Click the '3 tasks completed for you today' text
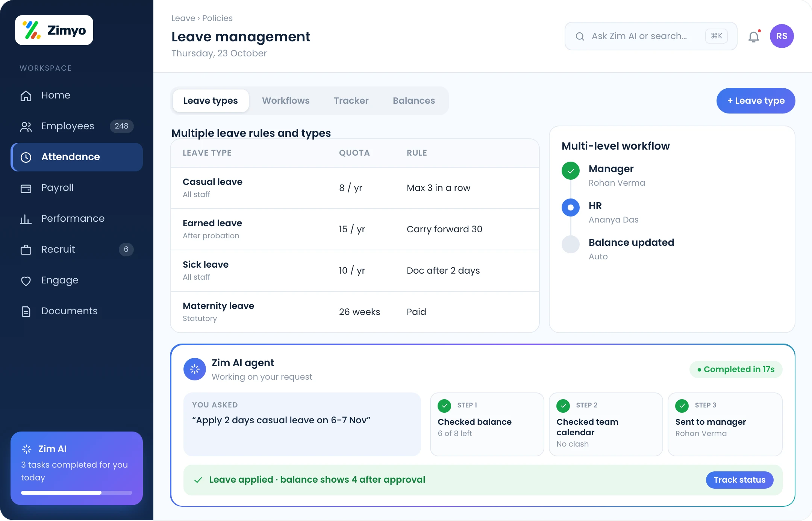Viewport: 812px width, 521px height. pyautogui.click(x=74, y=471)
